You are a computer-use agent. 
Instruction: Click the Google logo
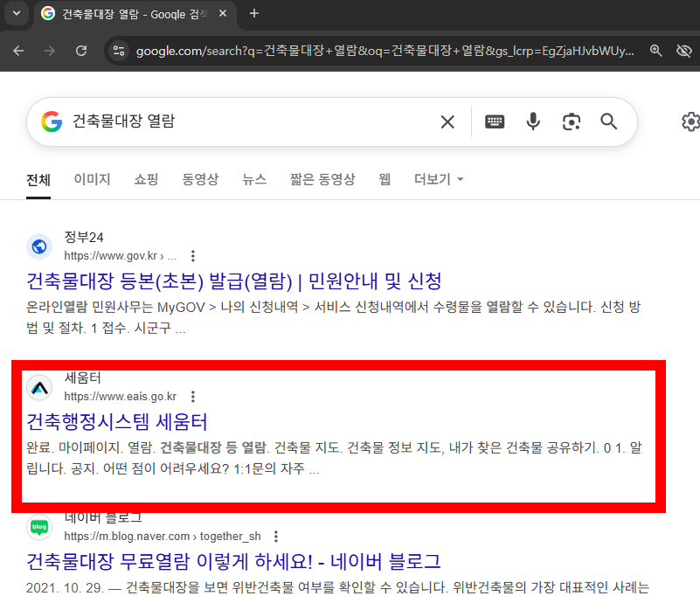tap(52, 121)
